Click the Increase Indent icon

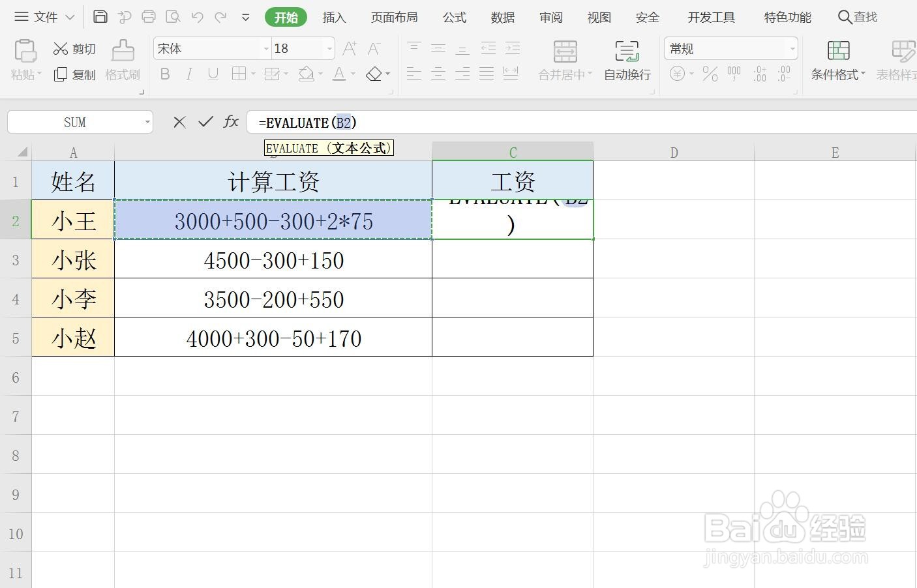[513, 48]
